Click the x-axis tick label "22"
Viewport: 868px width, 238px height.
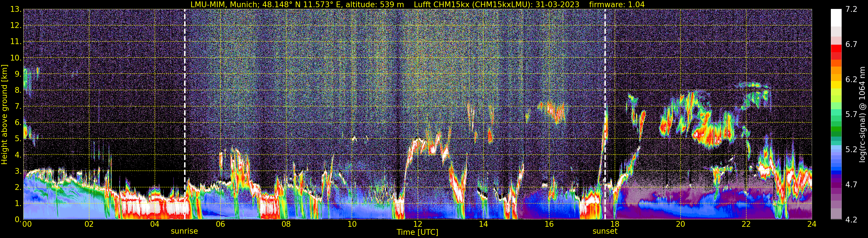(x=746, y=224)
